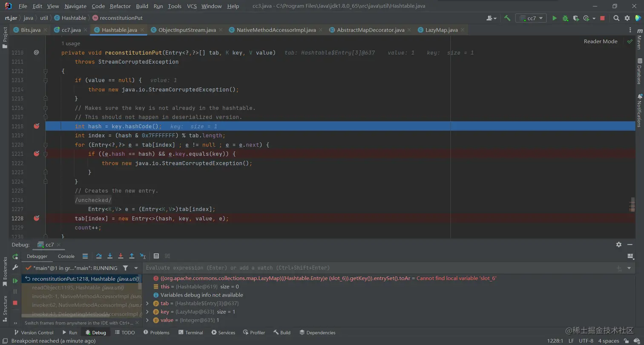
Task: Select readObject:1195 stack frame
Action: (x=81, y=287)
